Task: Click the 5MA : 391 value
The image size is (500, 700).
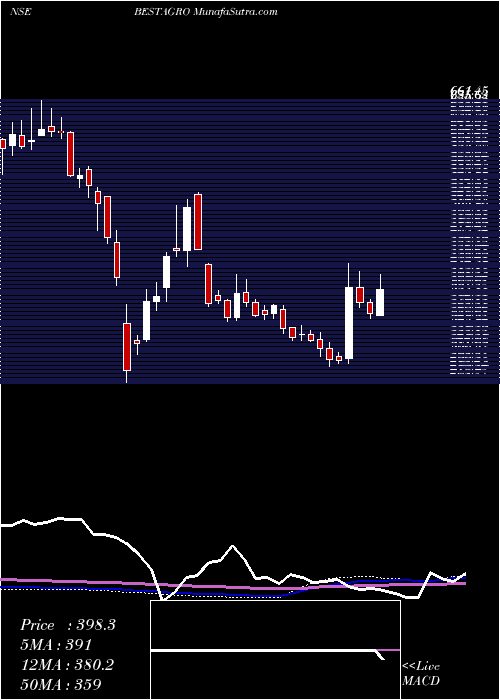Action: click(x=56, y=645)
